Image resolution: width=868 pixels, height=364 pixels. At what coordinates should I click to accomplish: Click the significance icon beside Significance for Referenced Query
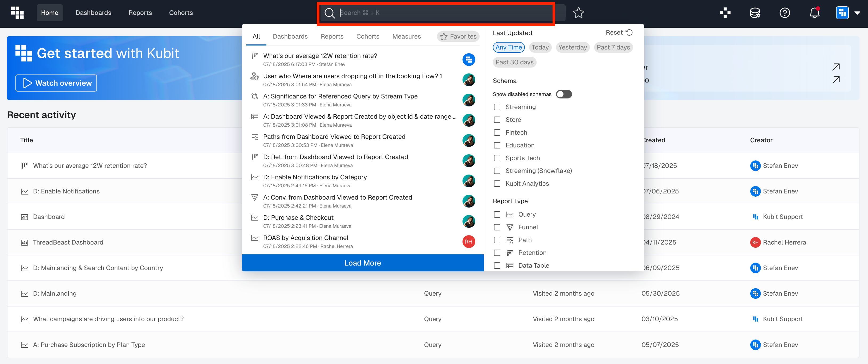point(254,96)
